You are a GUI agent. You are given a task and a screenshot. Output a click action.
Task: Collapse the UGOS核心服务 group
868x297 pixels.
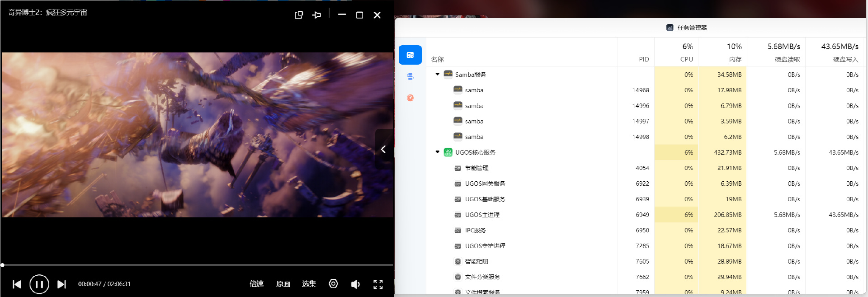pos(437,152)
